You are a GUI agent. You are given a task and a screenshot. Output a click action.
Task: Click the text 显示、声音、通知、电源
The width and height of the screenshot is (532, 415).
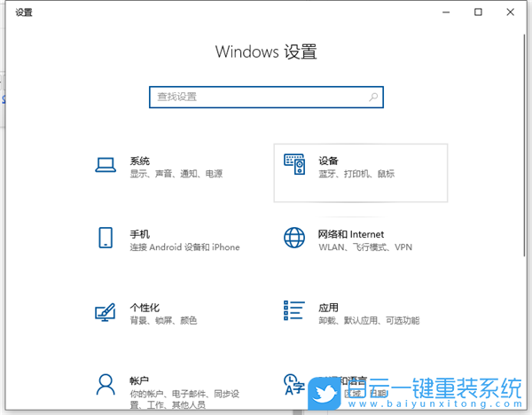point(176,174)
